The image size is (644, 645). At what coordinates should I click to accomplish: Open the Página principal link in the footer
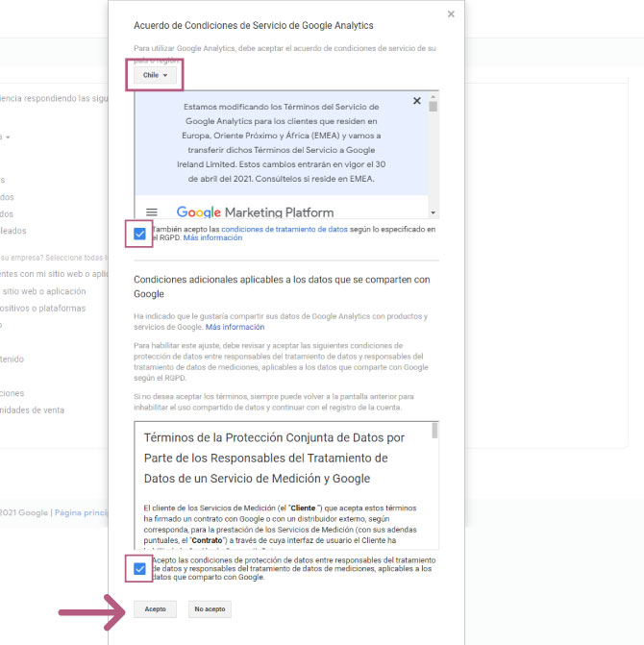point(81,512)
